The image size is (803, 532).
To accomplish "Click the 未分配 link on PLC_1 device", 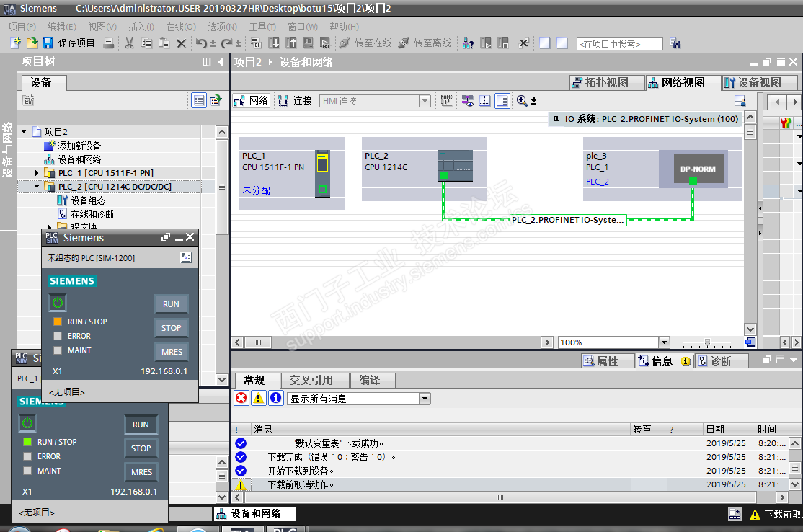I will (256, 190).
